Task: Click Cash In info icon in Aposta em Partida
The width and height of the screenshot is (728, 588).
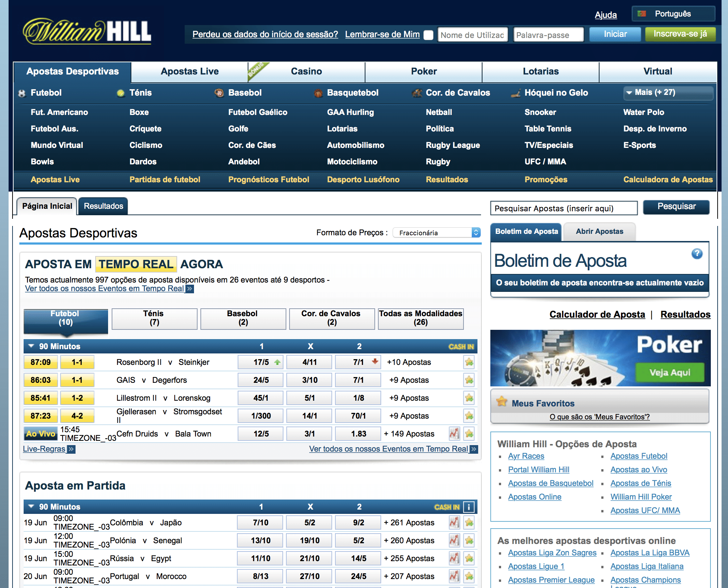Action: tap(469, 507)
